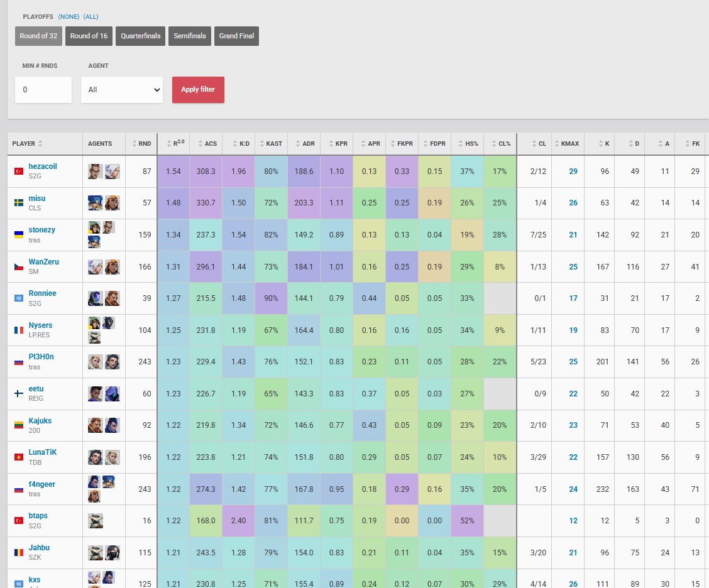
Task: Toggle the Semifinals playoff filter
Action: tap(189, 36)
